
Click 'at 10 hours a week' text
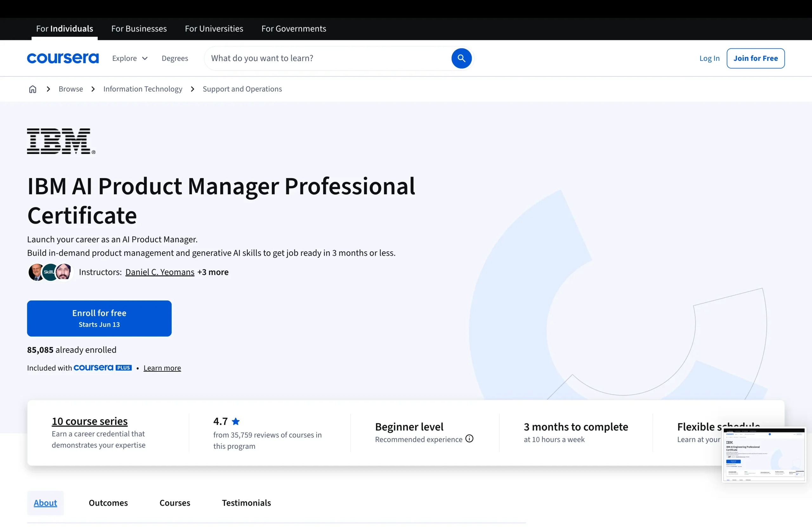(x=554, y=440)
